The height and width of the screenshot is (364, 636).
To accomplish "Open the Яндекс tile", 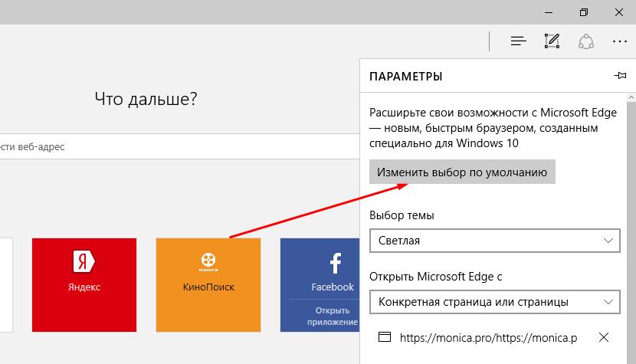I will click(84, 285).
